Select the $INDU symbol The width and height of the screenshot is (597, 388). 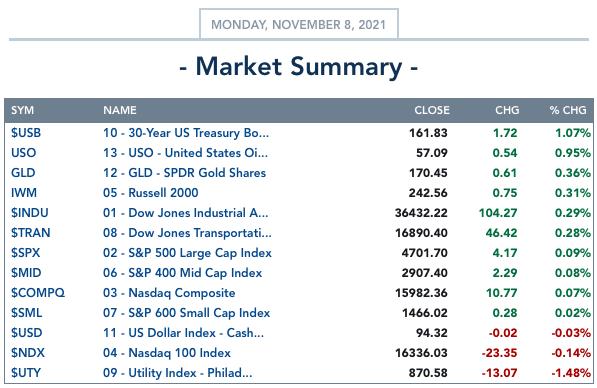30,213
